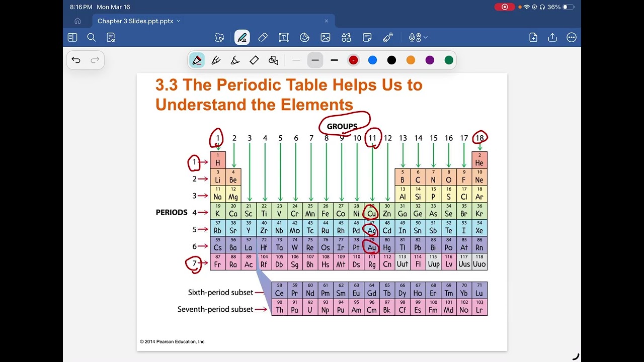Choose the brush pen style
Screen dimensions: 644x362
[235, 60]
